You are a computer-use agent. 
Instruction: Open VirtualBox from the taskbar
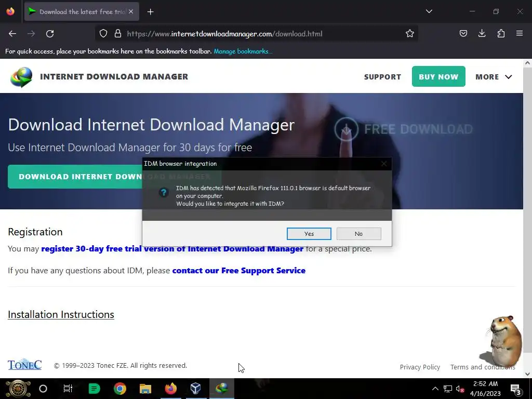196,389
